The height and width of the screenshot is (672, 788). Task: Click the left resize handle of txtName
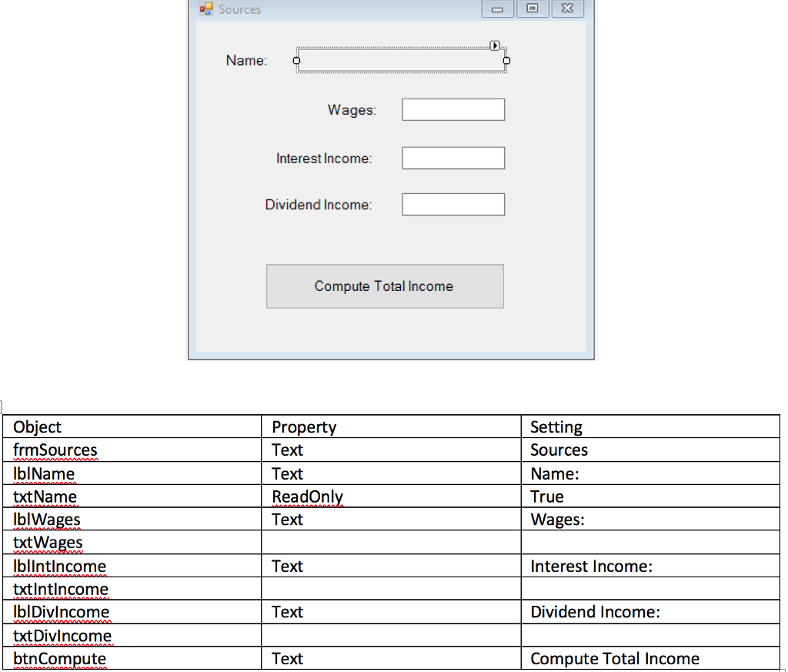(x=295, y=60)
